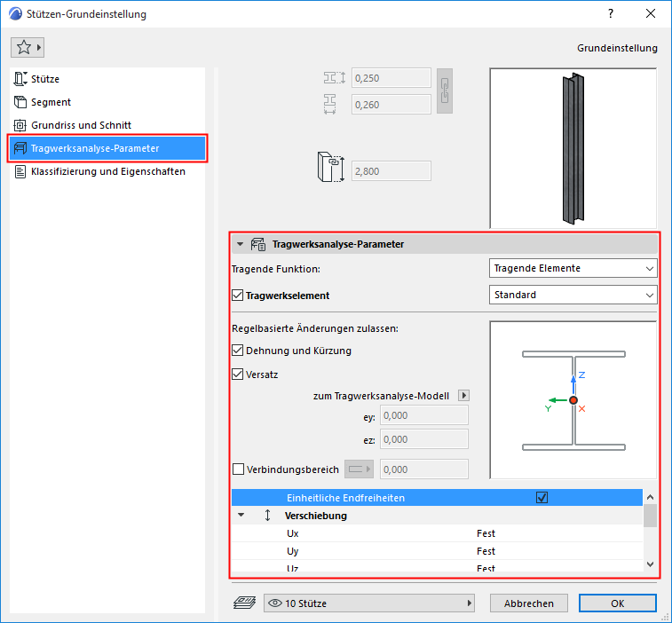Viewport: 672px width, 623px height.
Task: Click the endfreiheiten list scrollbar down arrow
Action: click(650, 564)
